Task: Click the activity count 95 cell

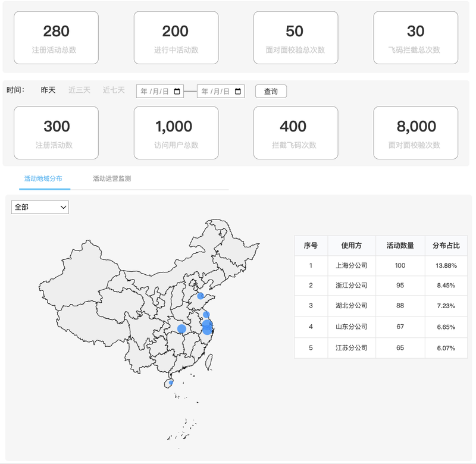Action: tap(400, 286)
